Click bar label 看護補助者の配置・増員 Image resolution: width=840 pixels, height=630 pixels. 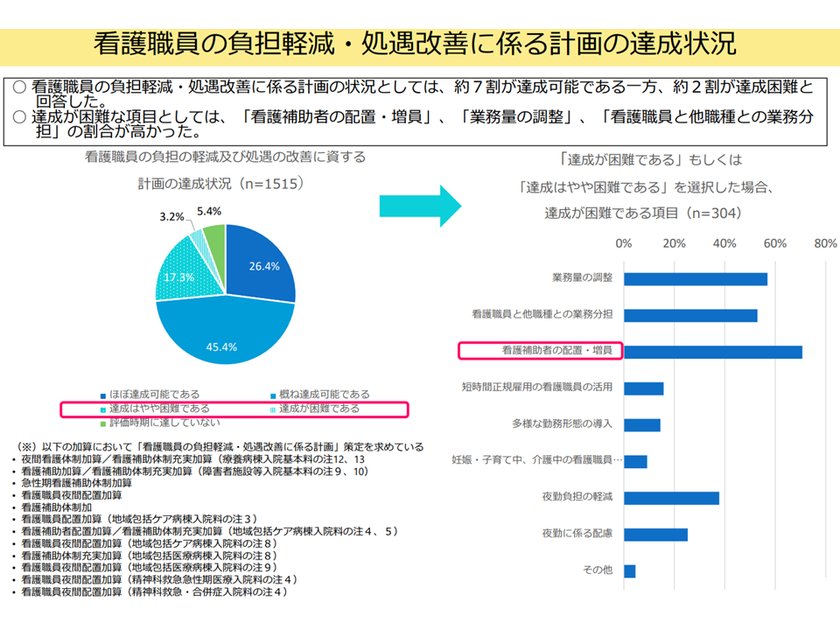557,350
